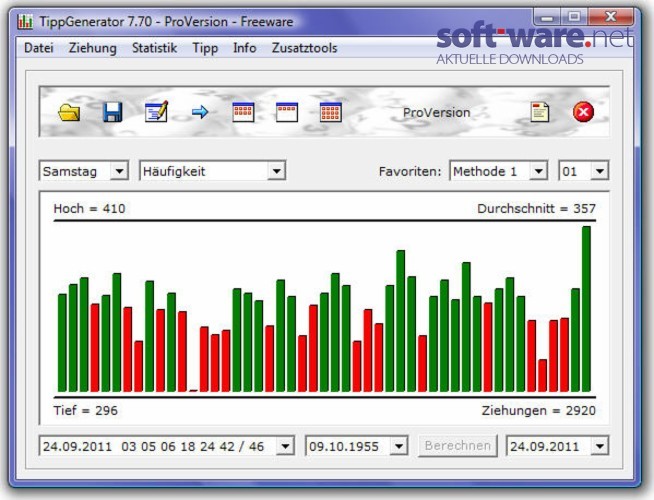Viewport: 654px width, 500px height.
Task: Expand the Methode 1 favorites dropdown
Action: [538, 171]
